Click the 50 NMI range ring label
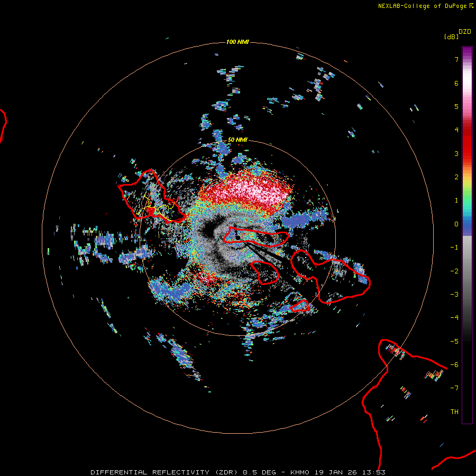 point(237,140)
